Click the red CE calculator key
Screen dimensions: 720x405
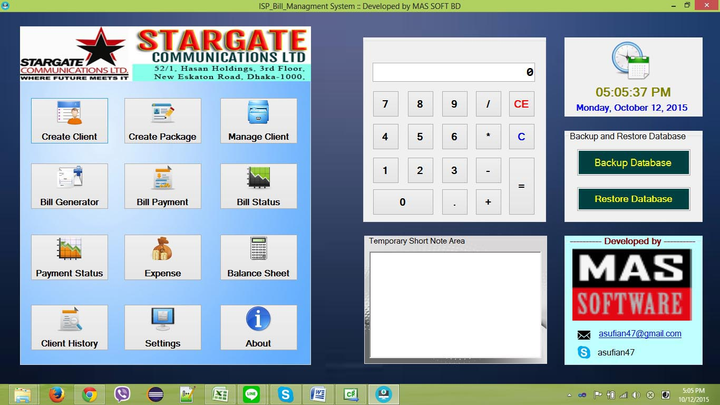pos(521,104)
